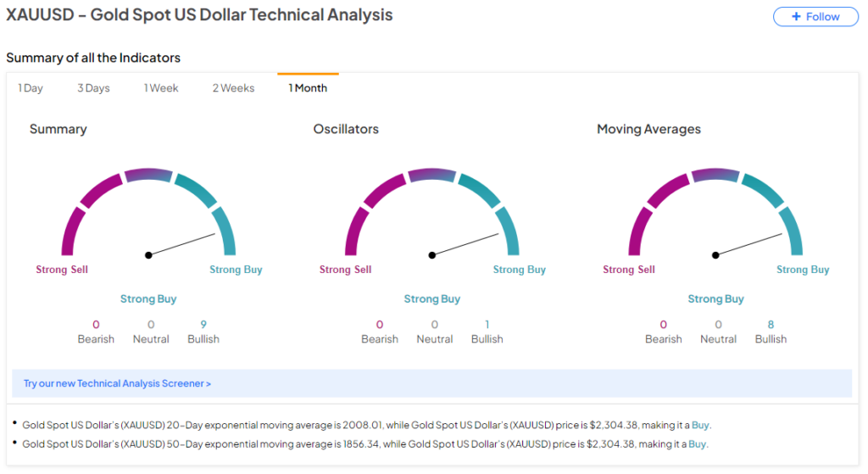Click the Oscillators heading
Screen dimensions: 868x474
(346, 130)
